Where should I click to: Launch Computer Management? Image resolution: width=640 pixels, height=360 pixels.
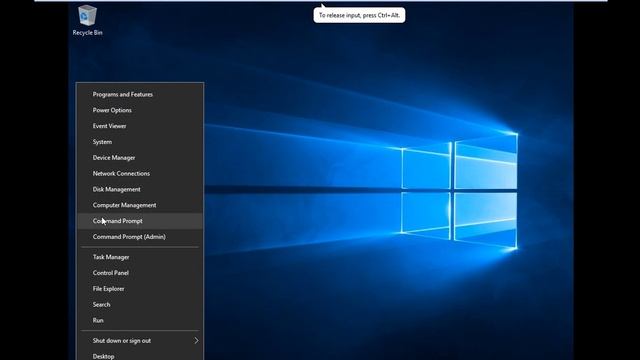click(x=140, y=205)
